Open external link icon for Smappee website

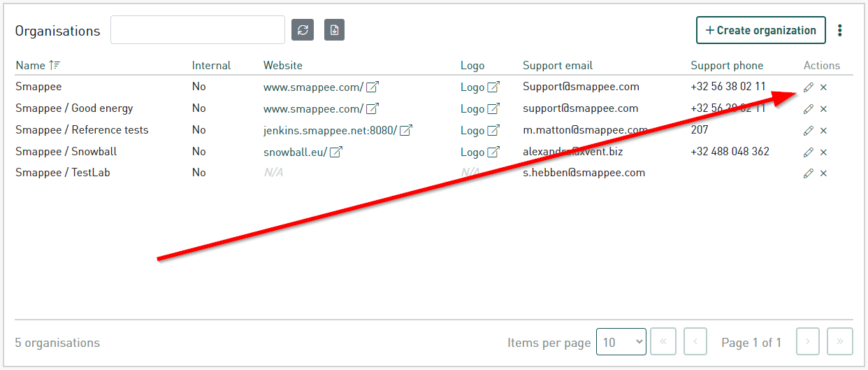[x=373, y=87]
